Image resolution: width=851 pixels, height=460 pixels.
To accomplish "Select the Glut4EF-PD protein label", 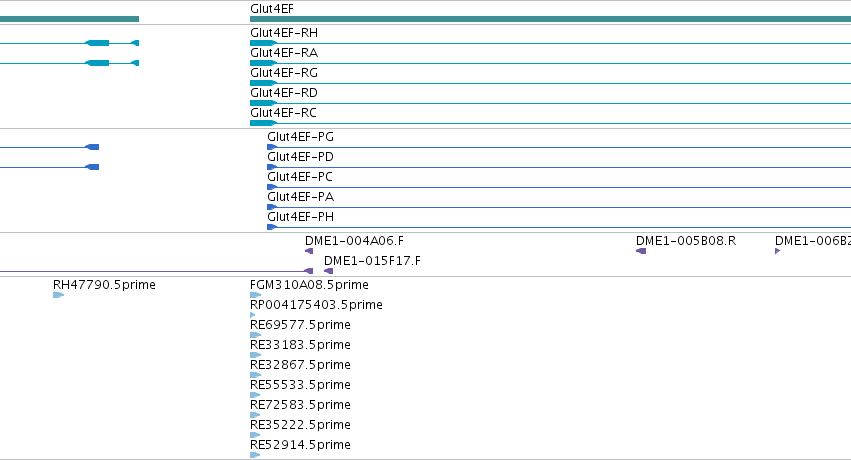I will coord(300,157).
